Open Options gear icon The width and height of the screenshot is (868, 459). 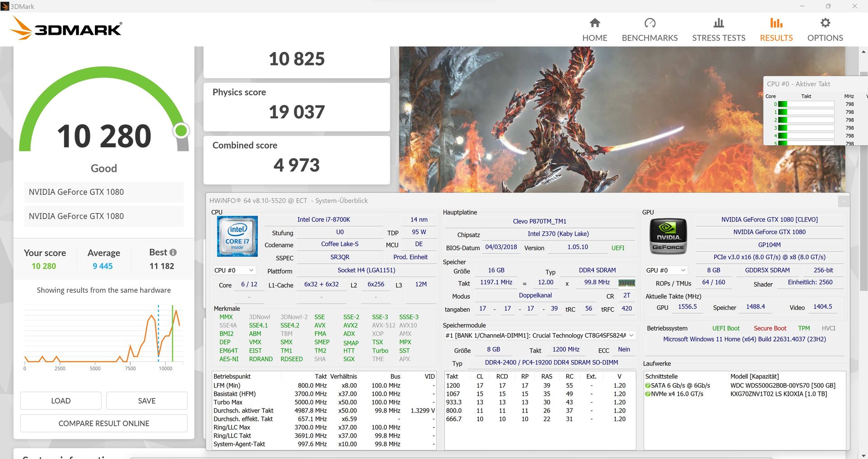pyautogui.click(x=825, y=23)
